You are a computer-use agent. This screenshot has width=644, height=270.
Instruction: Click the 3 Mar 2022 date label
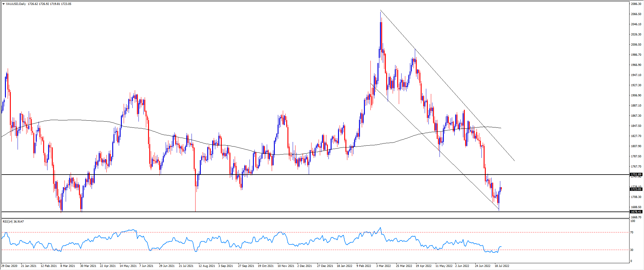point(383,266)
